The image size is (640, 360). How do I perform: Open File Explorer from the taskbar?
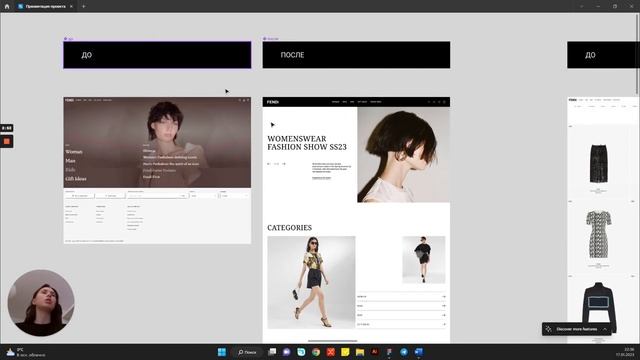[360, 352]
